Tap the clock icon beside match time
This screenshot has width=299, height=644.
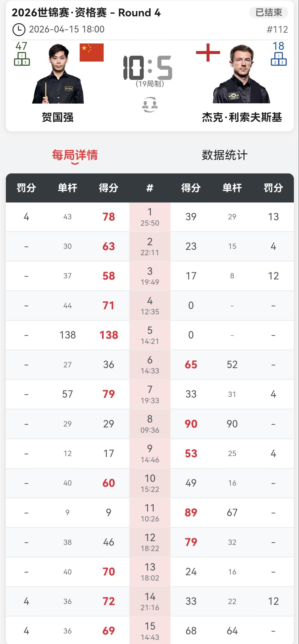tap(19, 30)
